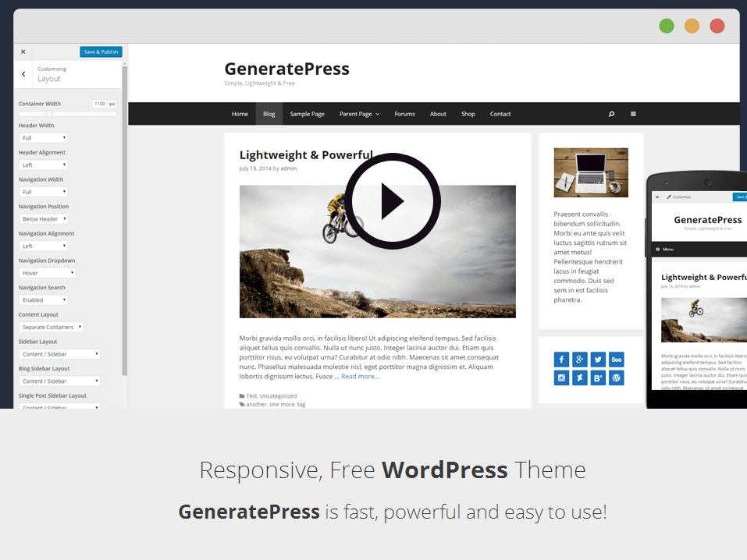Viewport: 747px width, 560px height.
Task: Click the Container Width number field
Action: (99, 104)
